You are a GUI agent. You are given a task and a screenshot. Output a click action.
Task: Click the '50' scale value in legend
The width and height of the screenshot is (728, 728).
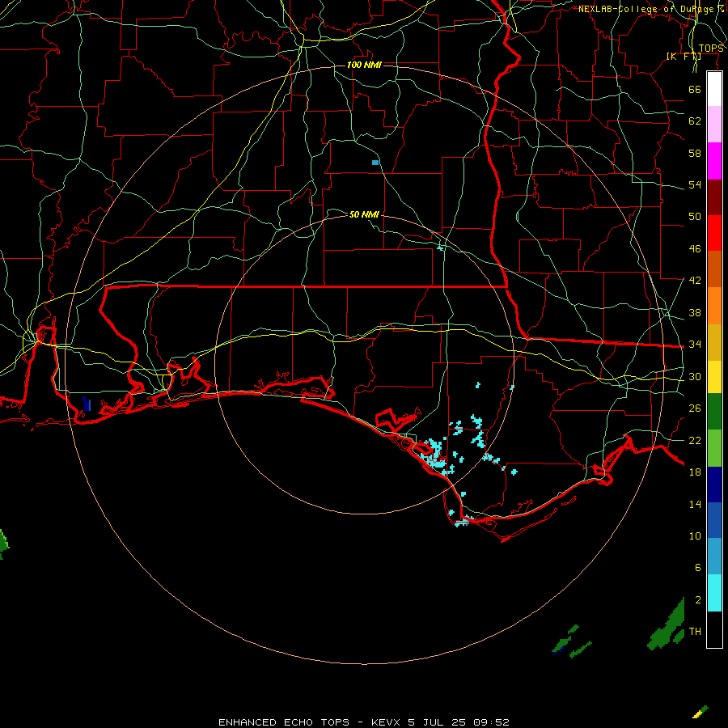695,217
